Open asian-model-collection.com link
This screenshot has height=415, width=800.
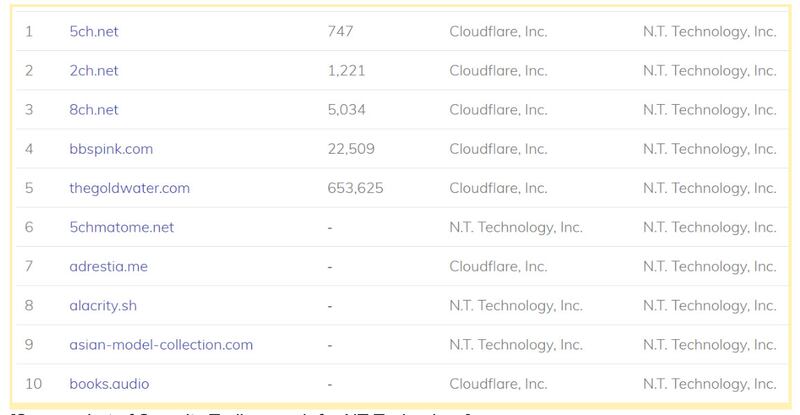click(x=161, y=344)
